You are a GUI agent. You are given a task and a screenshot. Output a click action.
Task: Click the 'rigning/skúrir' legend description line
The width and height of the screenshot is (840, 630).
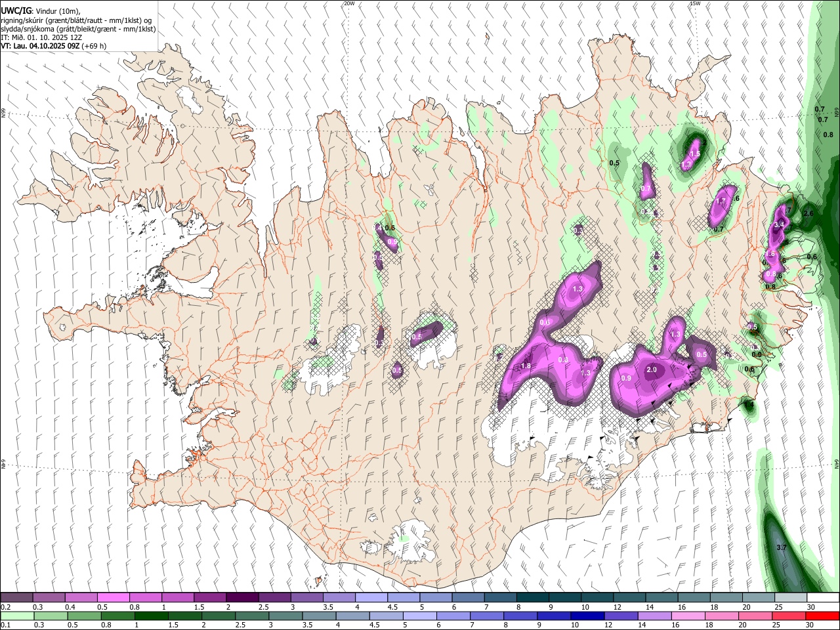(x=76, y=20)
